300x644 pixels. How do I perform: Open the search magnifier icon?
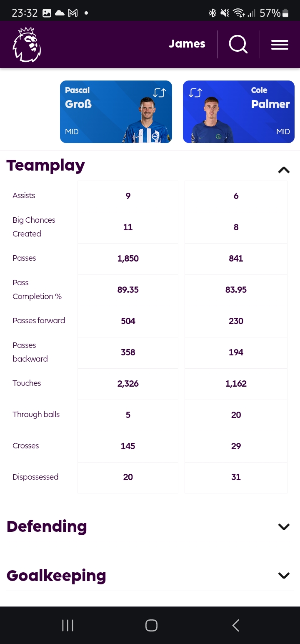[x=238, y=44]
